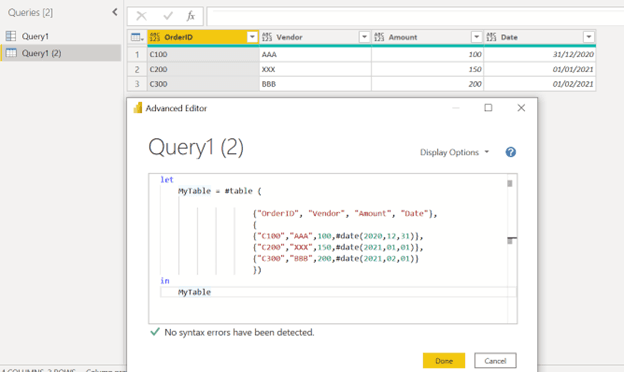This screenshot has width=624, height=372.
Task: Click cell C300 in OrderID column
Action: click(x=203, y=84)
